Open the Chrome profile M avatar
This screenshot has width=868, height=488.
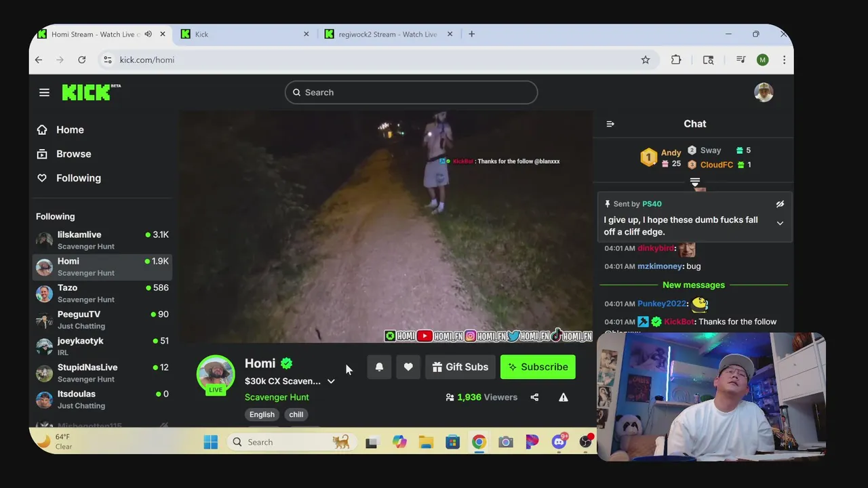762,60
